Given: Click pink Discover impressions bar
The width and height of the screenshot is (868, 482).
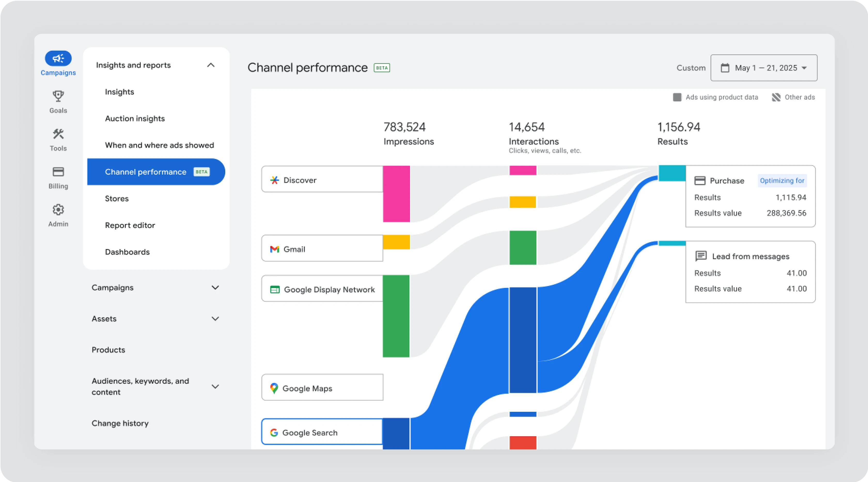Looking at the screenshot, I should (396, 194).
